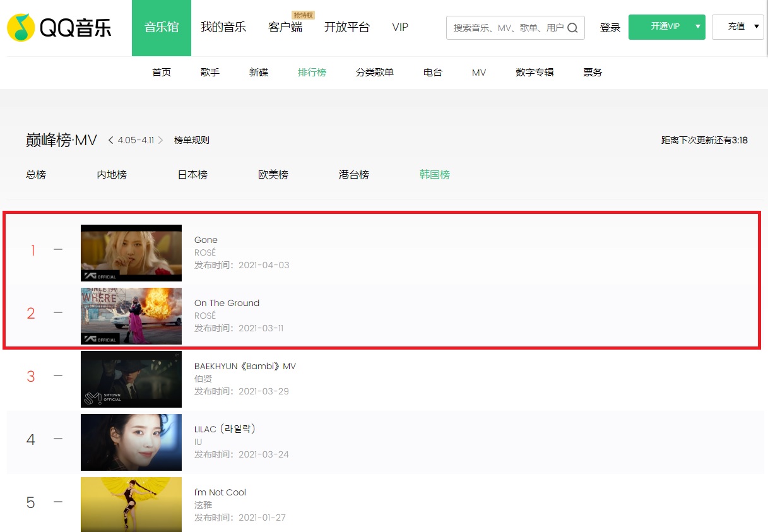Screen dimensions: 768x532
Task: Open the LILAC MV thumbnail
Action: click(x=131, y=442)
